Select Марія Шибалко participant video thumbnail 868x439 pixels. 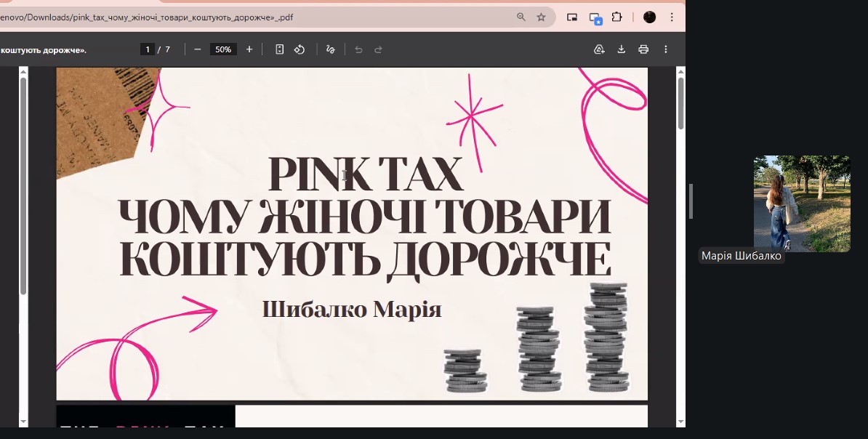point(801,204)
